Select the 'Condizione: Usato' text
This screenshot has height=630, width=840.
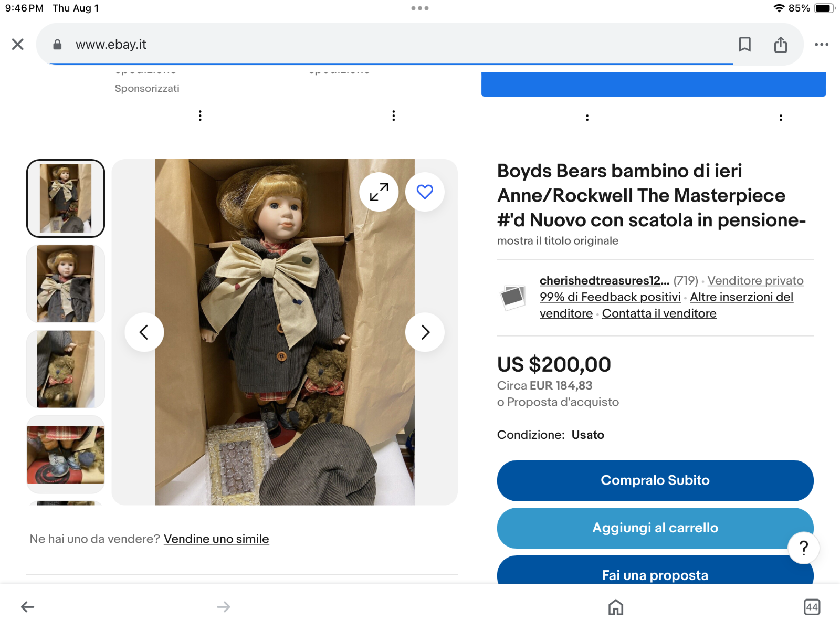point(551,435)
